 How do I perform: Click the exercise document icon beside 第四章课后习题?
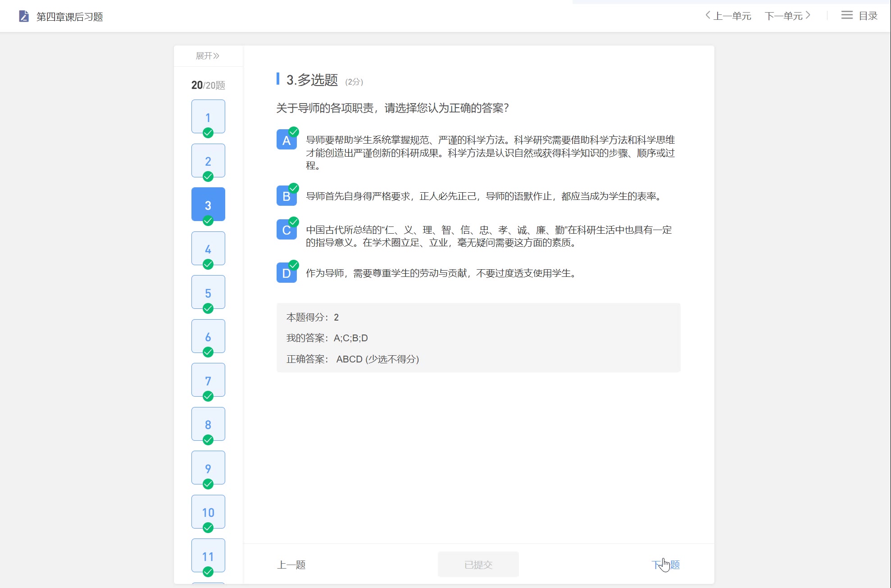[x=24, y=17]
